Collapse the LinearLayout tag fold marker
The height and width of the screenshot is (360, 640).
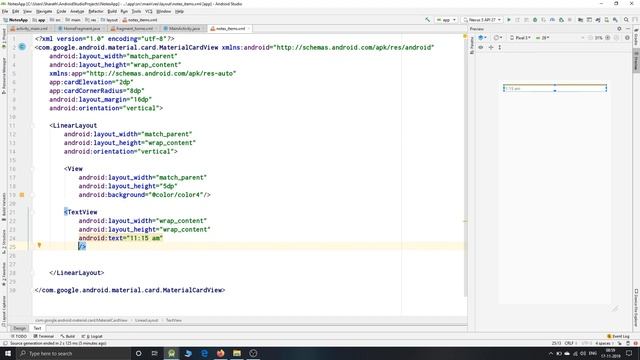tap(32, 126)
